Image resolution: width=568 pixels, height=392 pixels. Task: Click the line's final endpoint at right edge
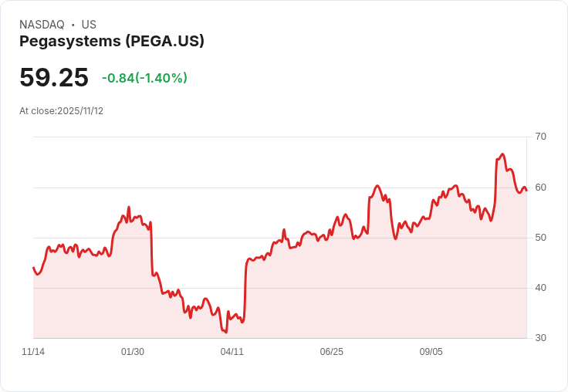point(526,191)
